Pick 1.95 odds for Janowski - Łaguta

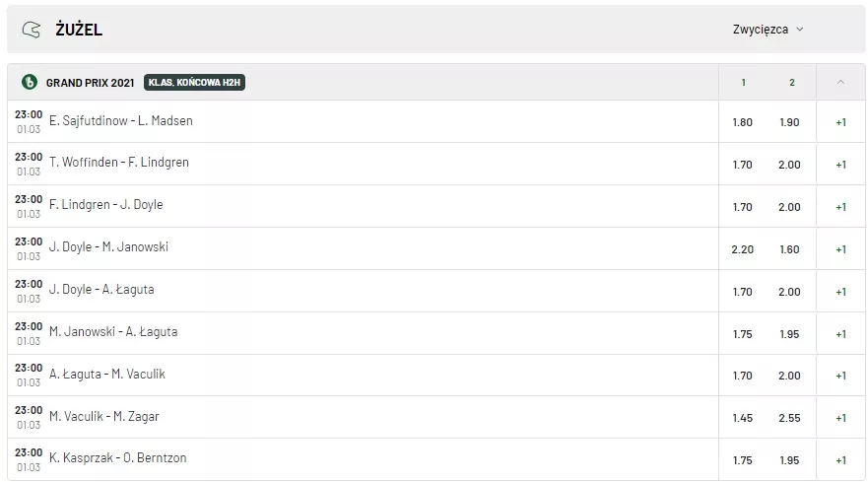pyautogui.click(x=789, y=334)
